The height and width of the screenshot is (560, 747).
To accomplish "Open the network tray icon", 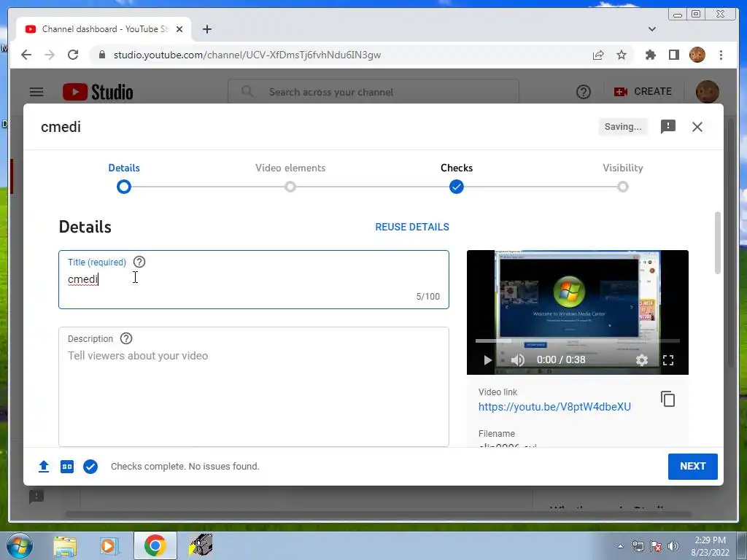I will 638,546.
